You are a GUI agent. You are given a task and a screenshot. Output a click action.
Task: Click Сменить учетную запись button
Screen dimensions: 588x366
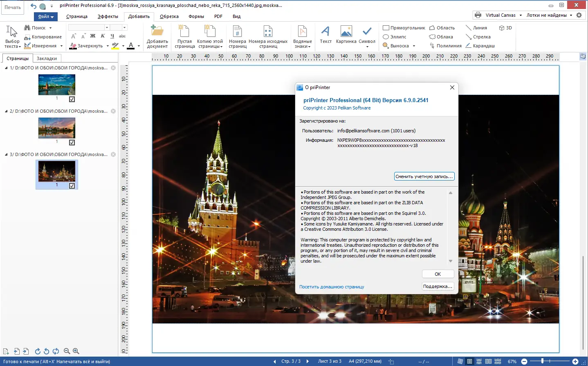424,176
